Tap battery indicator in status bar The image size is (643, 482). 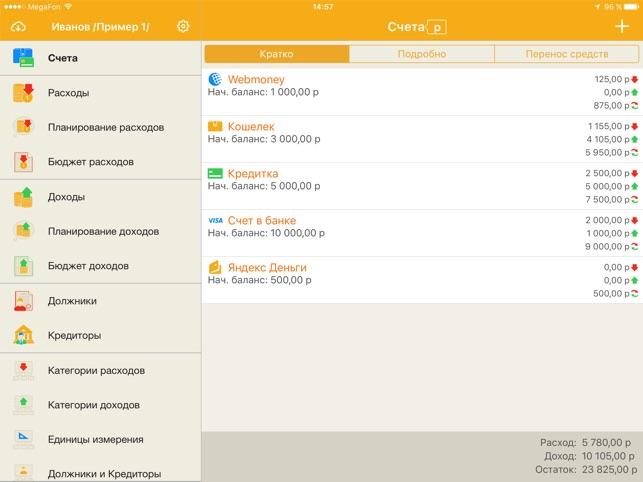[632, 7]
